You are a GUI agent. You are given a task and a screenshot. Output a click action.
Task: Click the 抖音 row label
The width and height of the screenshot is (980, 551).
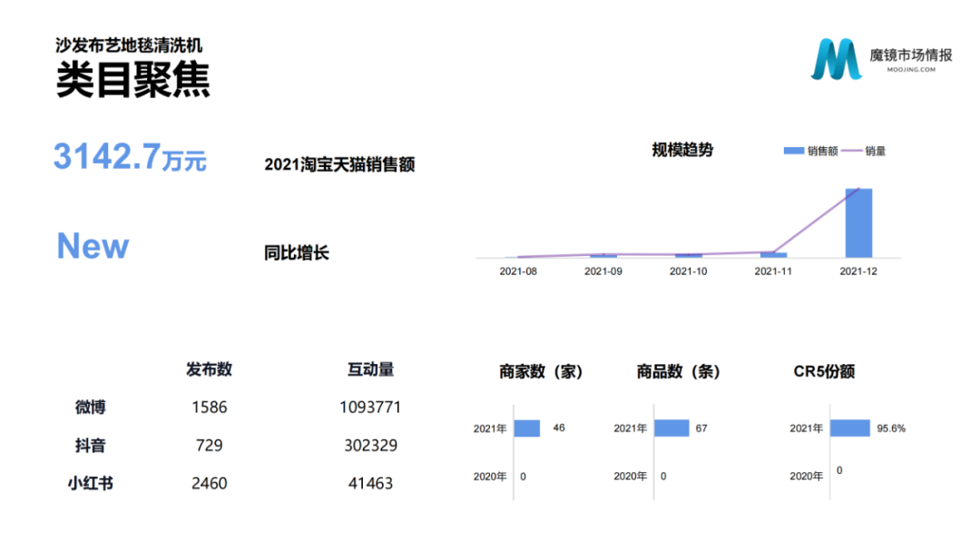[90, 446]
